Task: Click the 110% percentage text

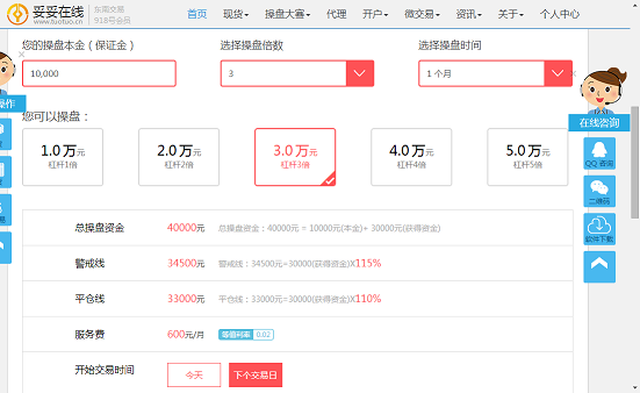Action: [368, 299]
